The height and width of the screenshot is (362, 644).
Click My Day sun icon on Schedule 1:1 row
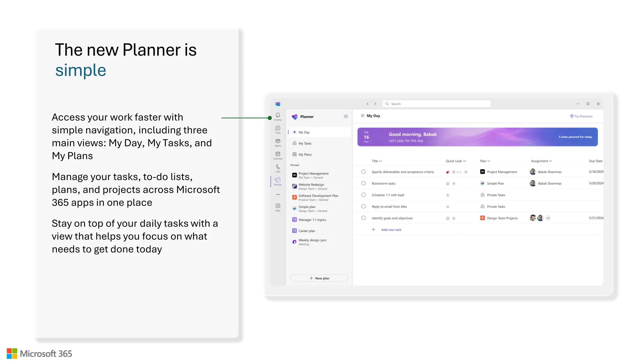click(448, 195)
